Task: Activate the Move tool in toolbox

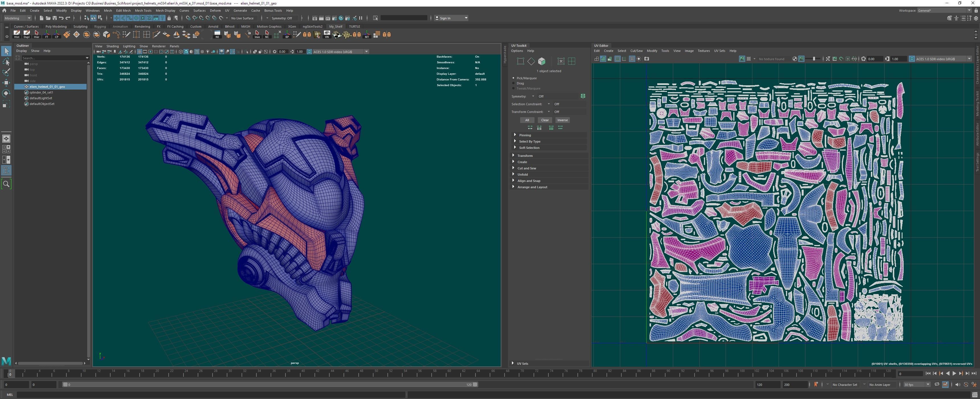Action: click(x=6, y=83)
